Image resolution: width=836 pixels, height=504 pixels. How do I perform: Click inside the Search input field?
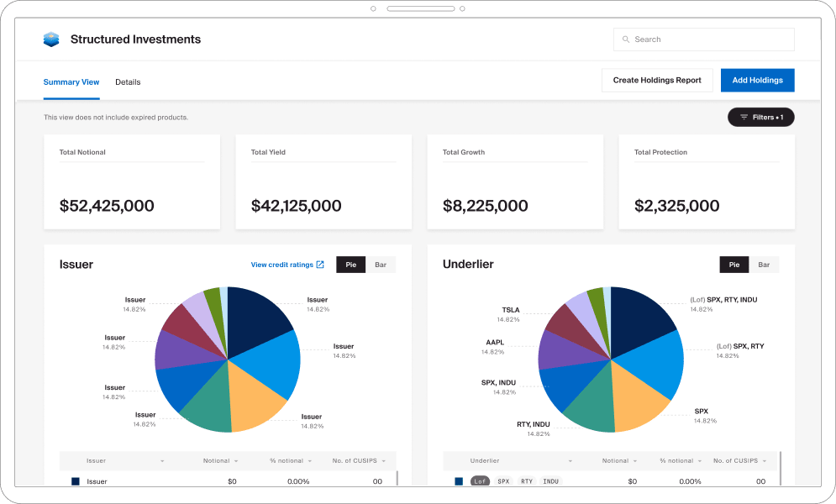tap(703, 39)
